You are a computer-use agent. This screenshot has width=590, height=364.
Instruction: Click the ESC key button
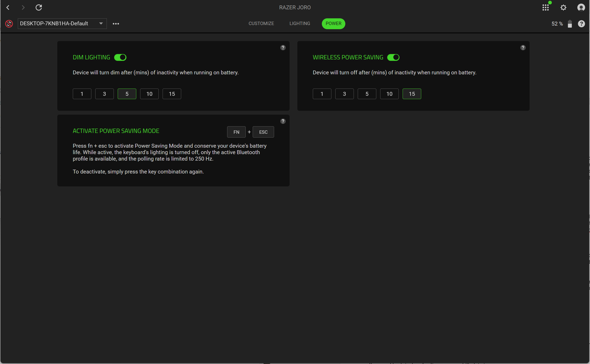(263, 132)
